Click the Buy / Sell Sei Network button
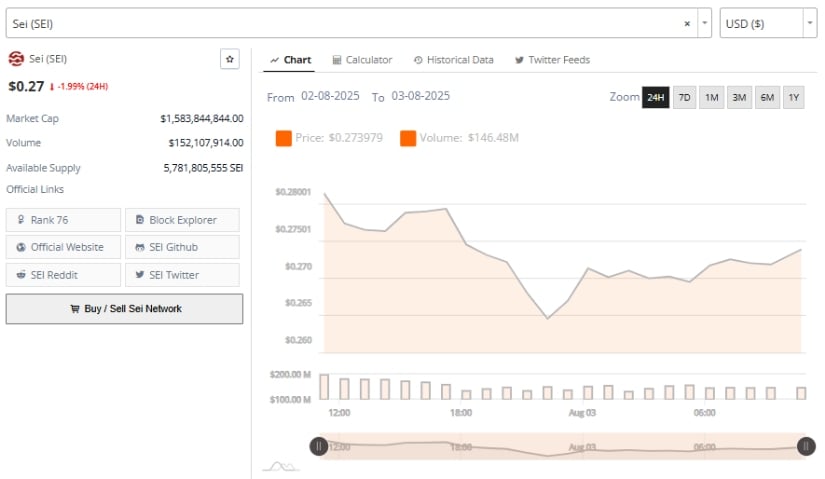 pyautogui.click(x=124, y=309)
